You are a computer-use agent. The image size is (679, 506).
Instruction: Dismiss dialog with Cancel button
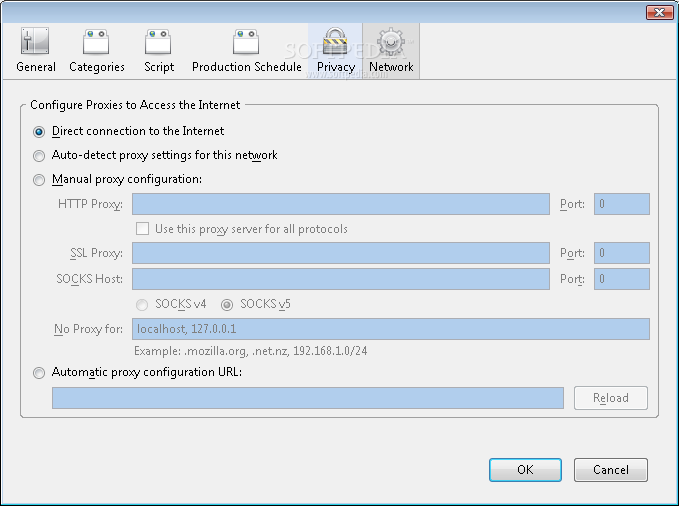(611, 470)
